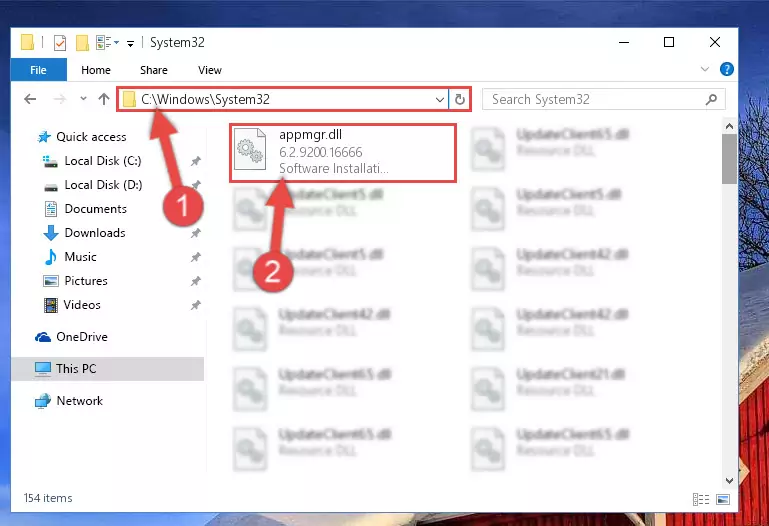Open Downloads in the navigation pane
Image resolution: width=769 pixels, height=526 pixels.
point(95,233)
